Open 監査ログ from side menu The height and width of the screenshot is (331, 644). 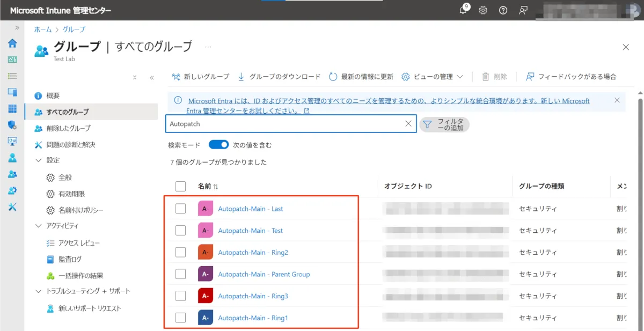pos(70,259)
